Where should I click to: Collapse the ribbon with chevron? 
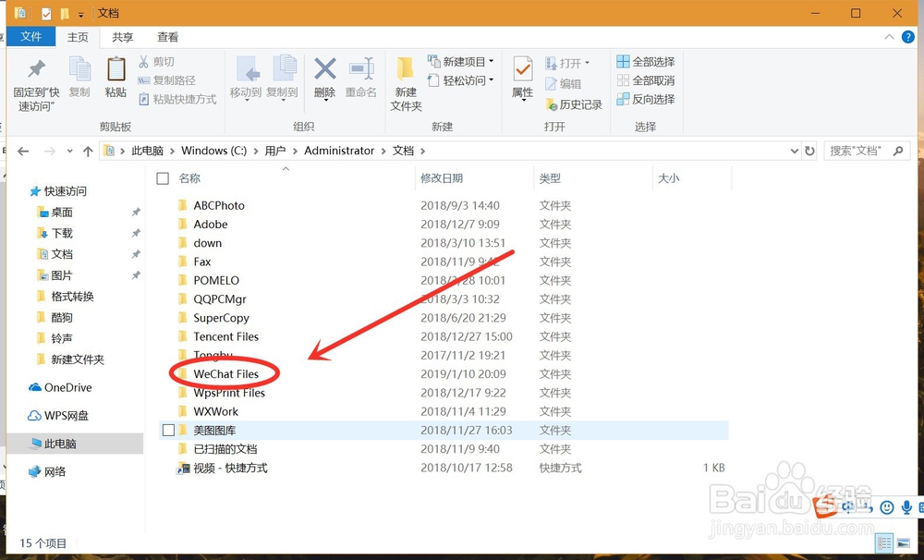tap(889, 37)
